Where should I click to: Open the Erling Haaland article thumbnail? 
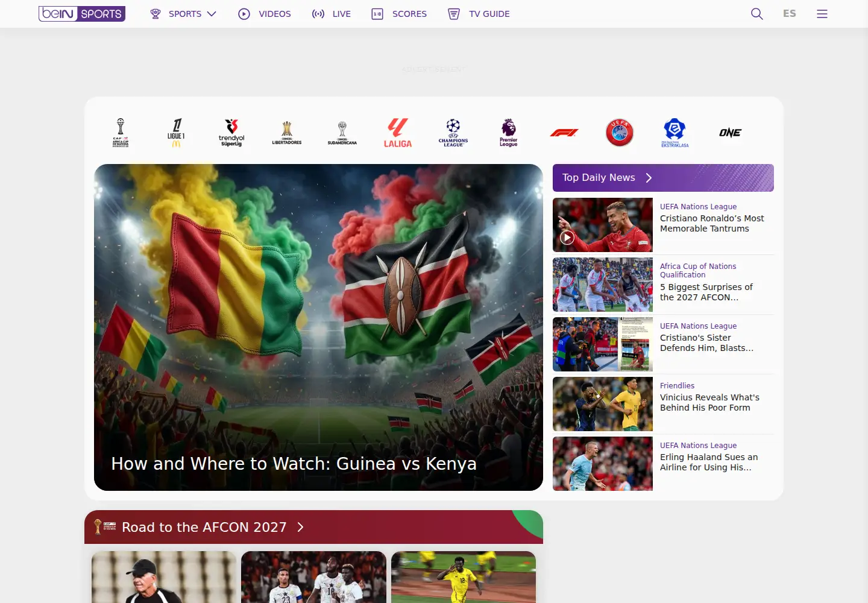tap(603, 464)
